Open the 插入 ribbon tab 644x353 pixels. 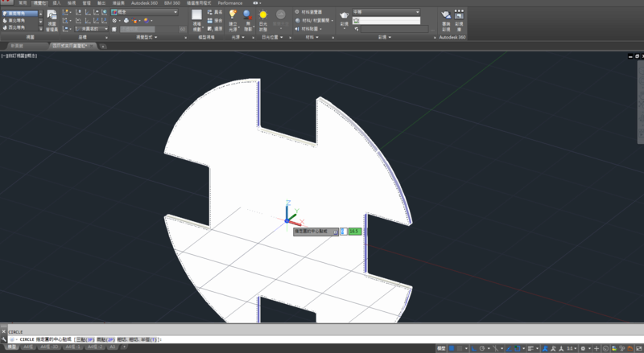coord(56,3)
